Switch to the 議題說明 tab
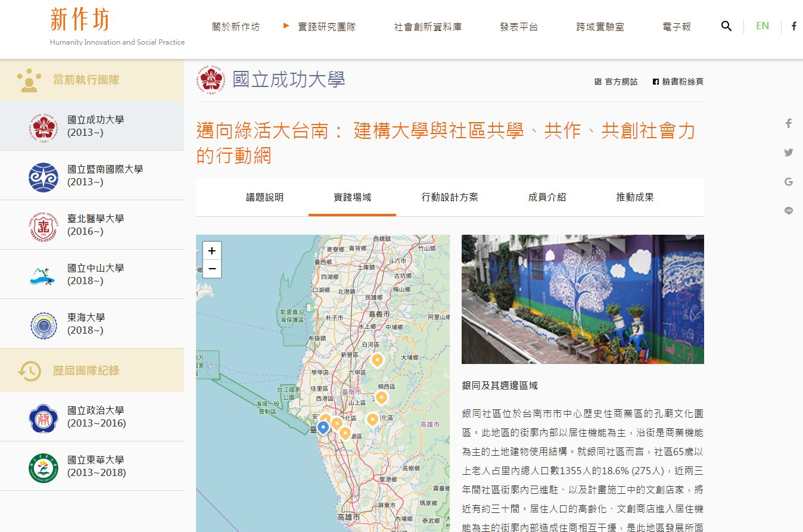The image size is (803, 532). click(264, 197)
